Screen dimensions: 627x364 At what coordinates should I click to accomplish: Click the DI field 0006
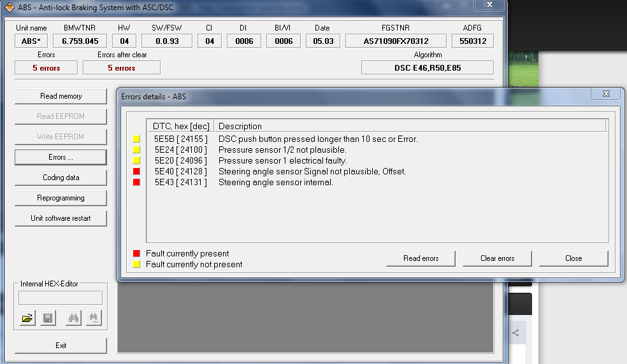click(x=244, y=41)
